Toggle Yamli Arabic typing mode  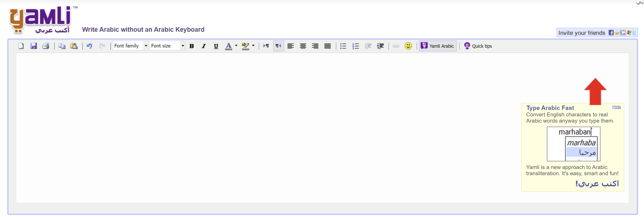coord(438,46)
